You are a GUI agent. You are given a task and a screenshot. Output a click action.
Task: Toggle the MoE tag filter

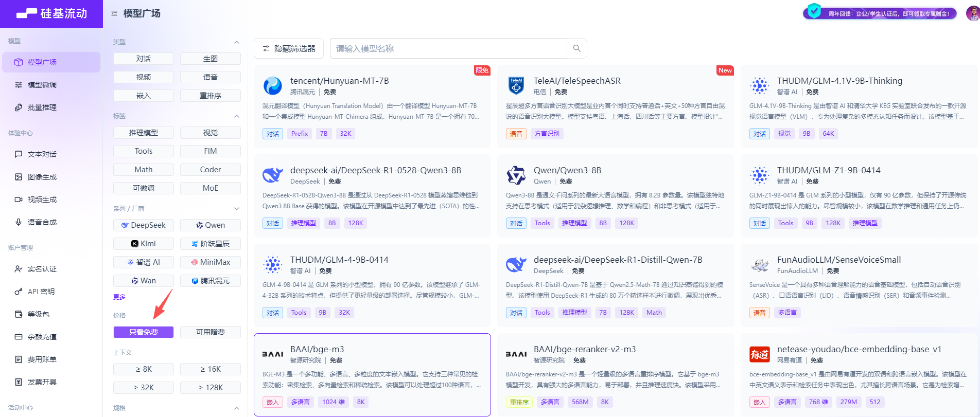coord(211,188)
